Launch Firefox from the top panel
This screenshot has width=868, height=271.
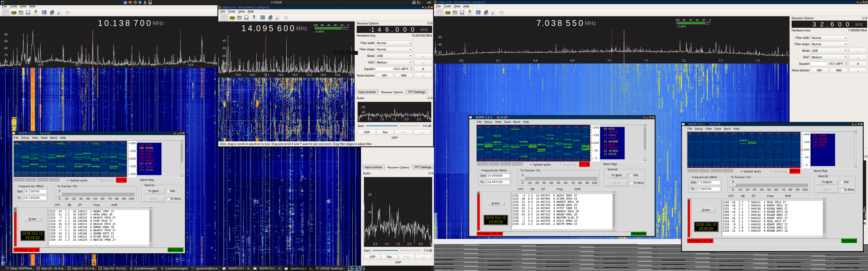pyautogui.click(x=135, y=2)
